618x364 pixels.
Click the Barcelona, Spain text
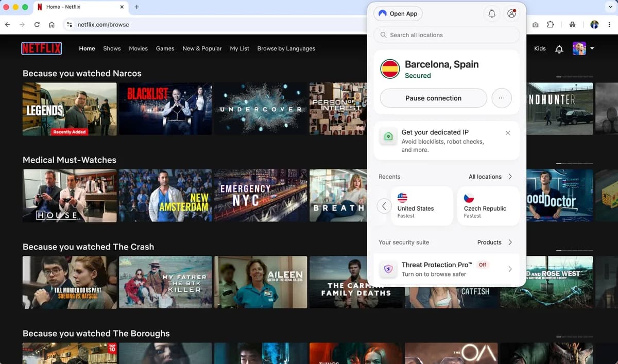coord(441,64)
